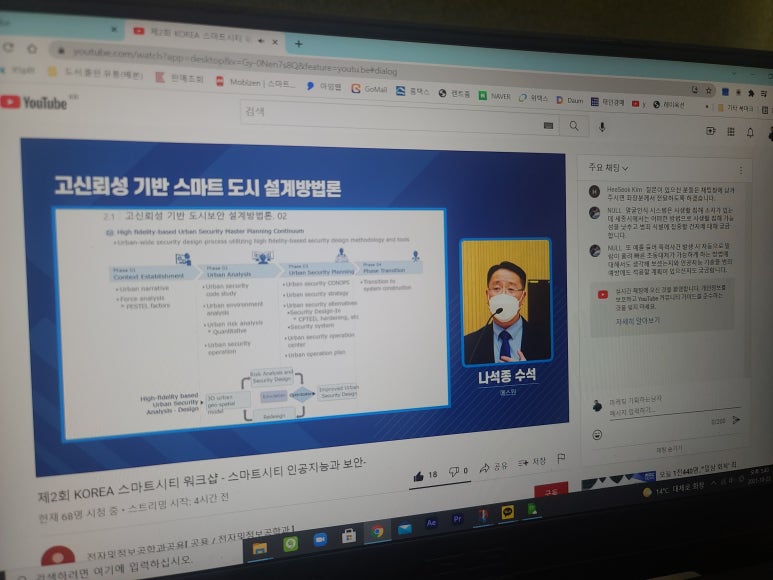This screenshot has width=773, height=580.
Task: Mute the tab via the speaker icon
Action: 261,40
